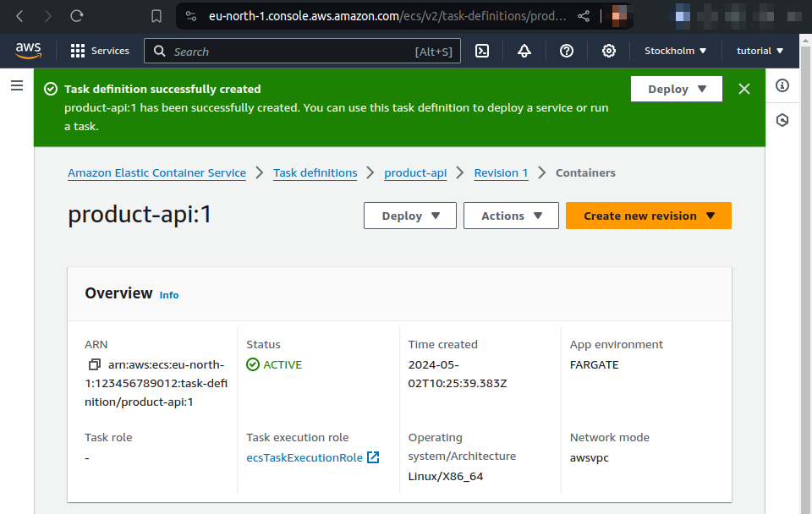Open the info panel icon on right

[x=782, y=85]
